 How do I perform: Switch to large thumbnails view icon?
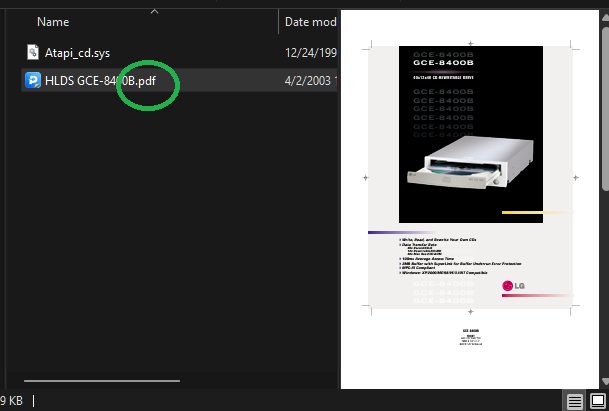pyautogui.click(x=598, y=401)
